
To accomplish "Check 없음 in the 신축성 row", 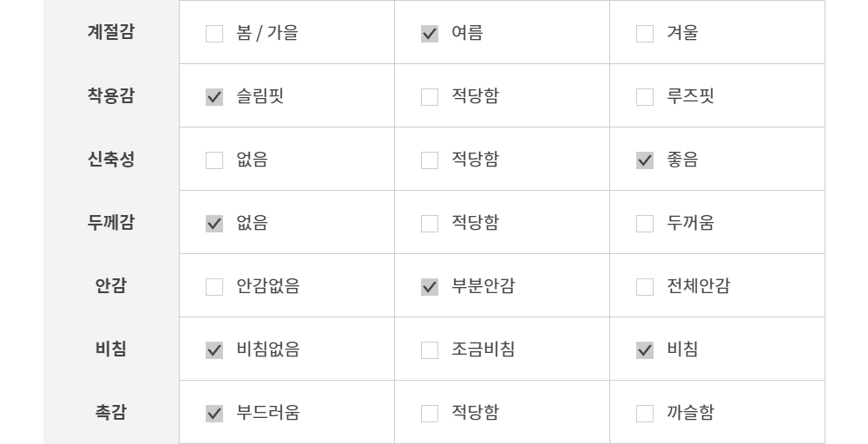I will 214,160.
